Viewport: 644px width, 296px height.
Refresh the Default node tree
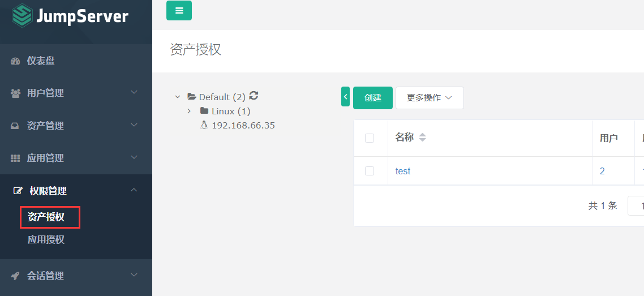254,96
